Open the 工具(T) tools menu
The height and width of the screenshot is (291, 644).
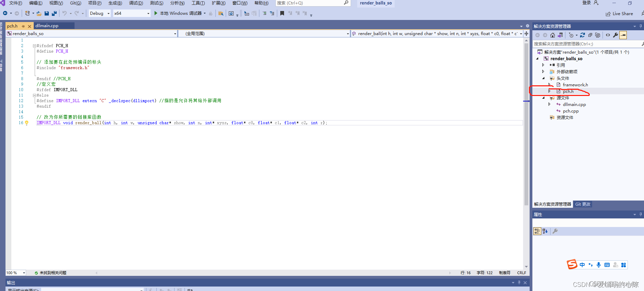click(198, 3)
